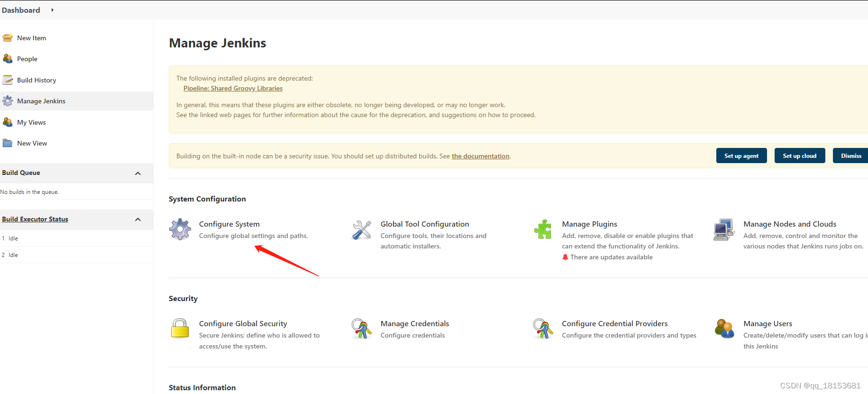Click the Manage Jenkins gear icon in sidebar
Screen dimensions: 868x394
[x=8, y=101]
